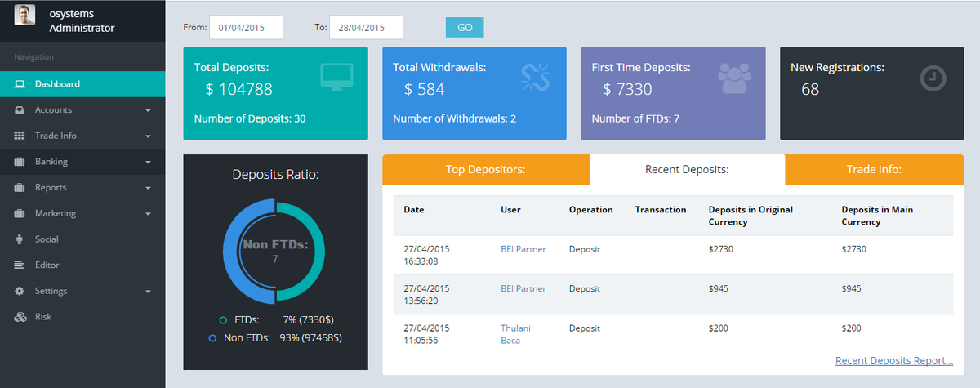Click the broken link icon on Withdrawals card
The width and height of the screenshot is (980, 388).
(x=536, y=77)
